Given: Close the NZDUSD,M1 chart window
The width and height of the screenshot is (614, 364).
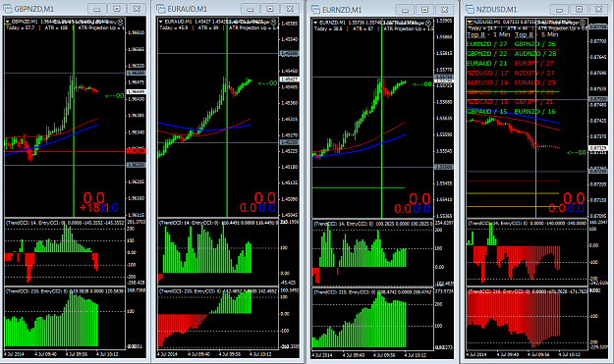Looking at the screenshot, I should [599, 9].
